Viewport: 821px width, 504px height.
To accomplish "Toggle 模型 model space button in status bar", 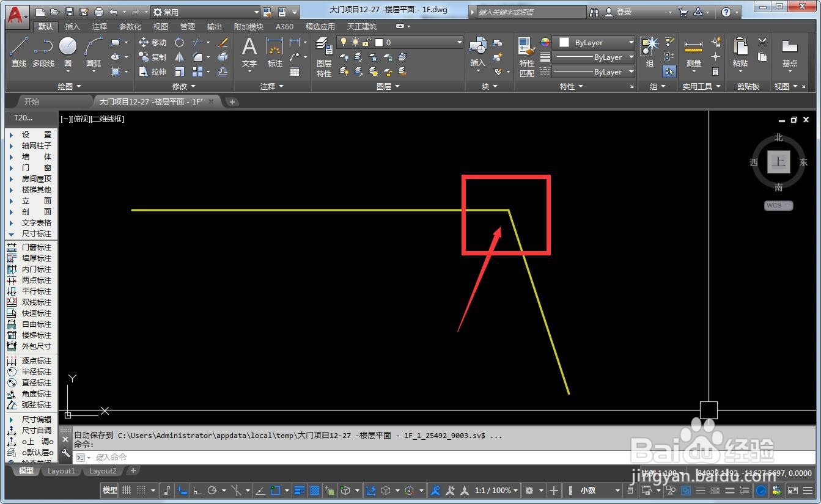I will (110, 490).
